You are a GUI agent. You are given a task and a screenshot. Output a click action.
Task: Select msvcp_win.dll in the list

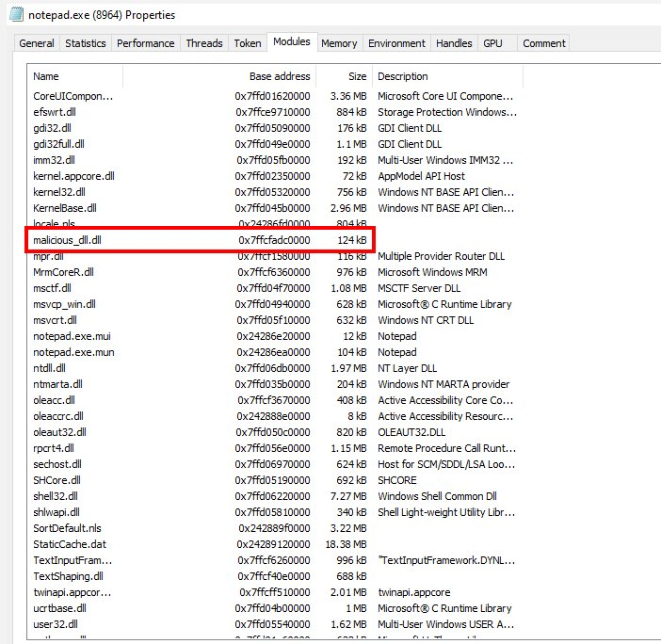274,304
